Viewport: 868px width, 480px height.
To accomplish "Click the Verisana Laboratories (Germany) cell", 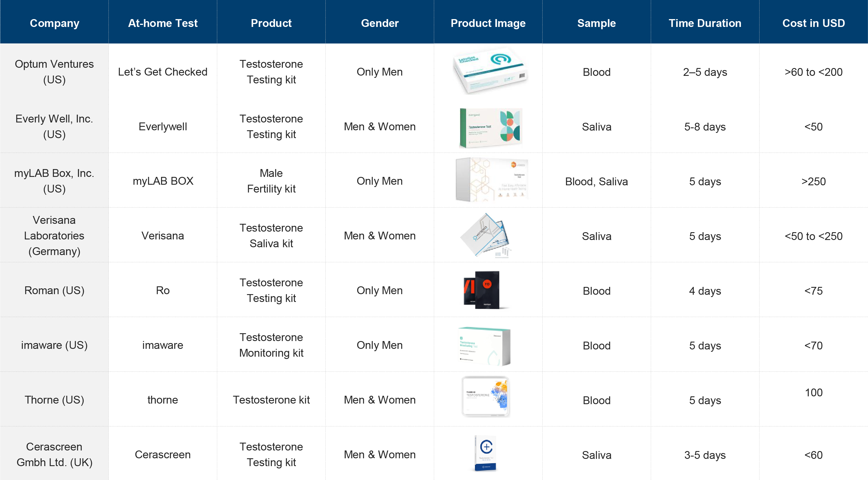I will click(54, 235).
